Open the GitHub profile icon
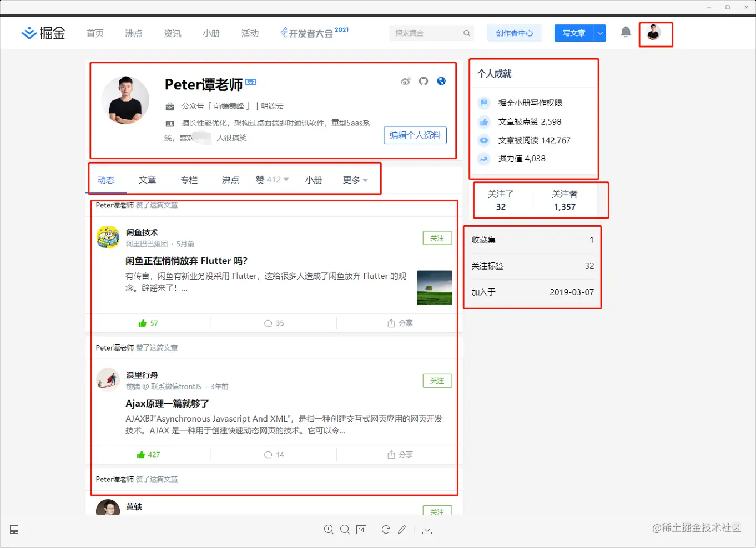This screenshot has height=548, width=756. tap(424, 82)
